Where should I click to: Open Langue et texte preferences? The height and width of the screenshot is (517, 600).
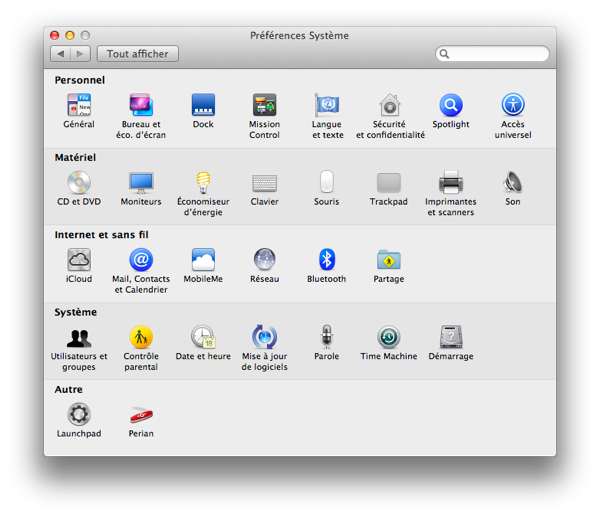(327, 105)
